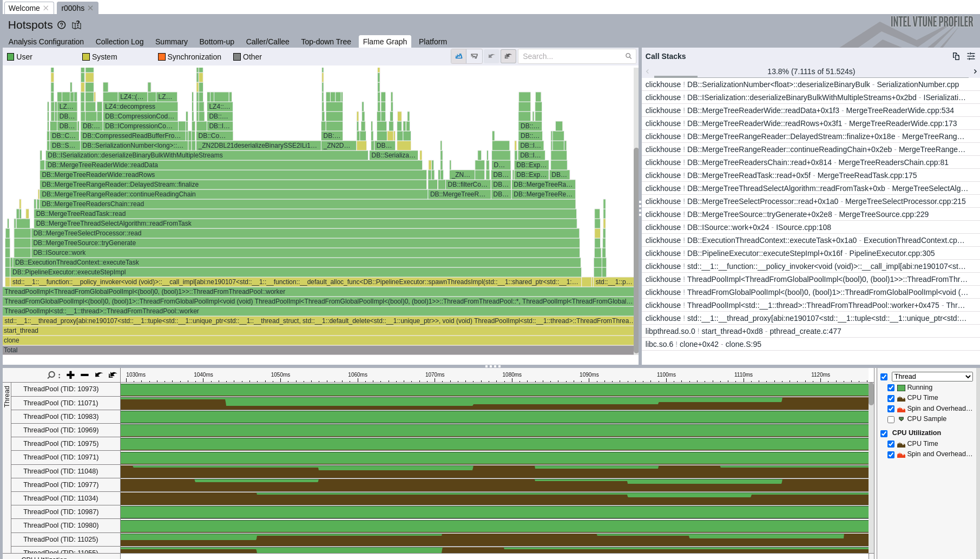This screenshot has width=980, height=559.
Task: Click the User legend green swatch
Action: [x=10, y=57]
